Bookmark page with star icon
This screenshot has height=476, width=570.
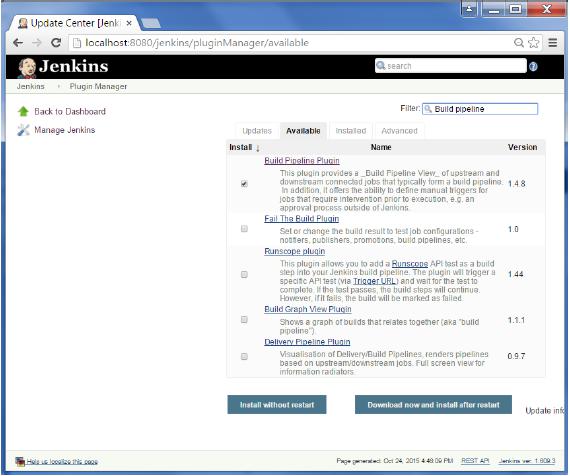click(x=534, y=43)
